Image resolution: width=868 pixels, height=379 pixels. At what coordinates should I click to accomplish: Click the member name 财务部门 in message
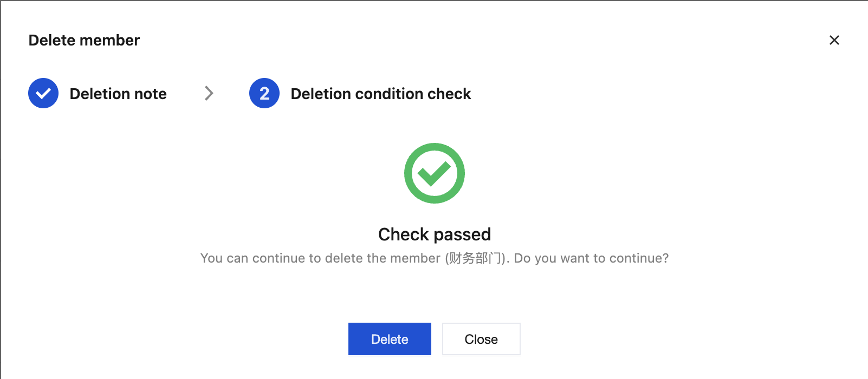point(475,258)
